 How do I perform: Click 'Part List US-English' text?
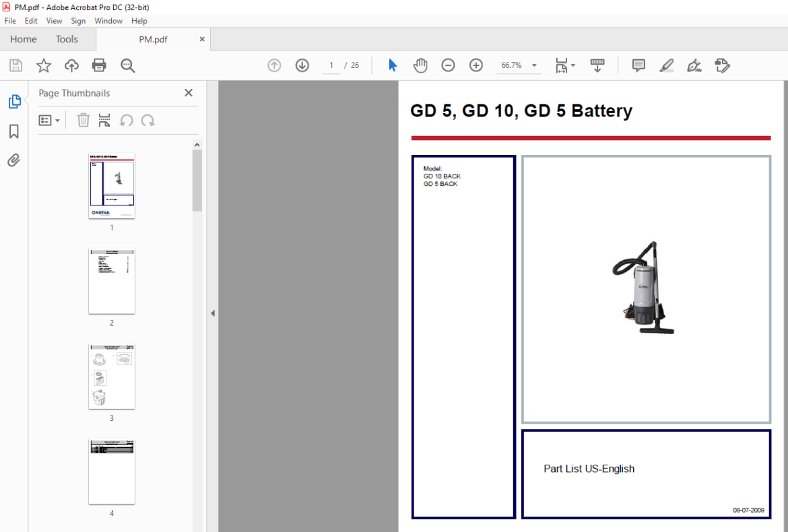click(x=589, y=469)
